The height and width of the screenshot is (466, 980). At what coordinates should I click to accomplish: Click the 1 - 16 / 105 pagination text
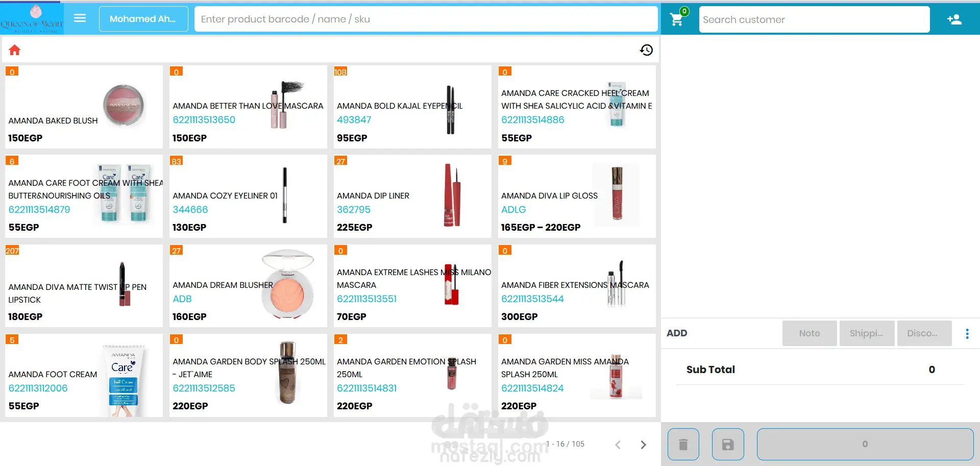(x=566, y=444)
